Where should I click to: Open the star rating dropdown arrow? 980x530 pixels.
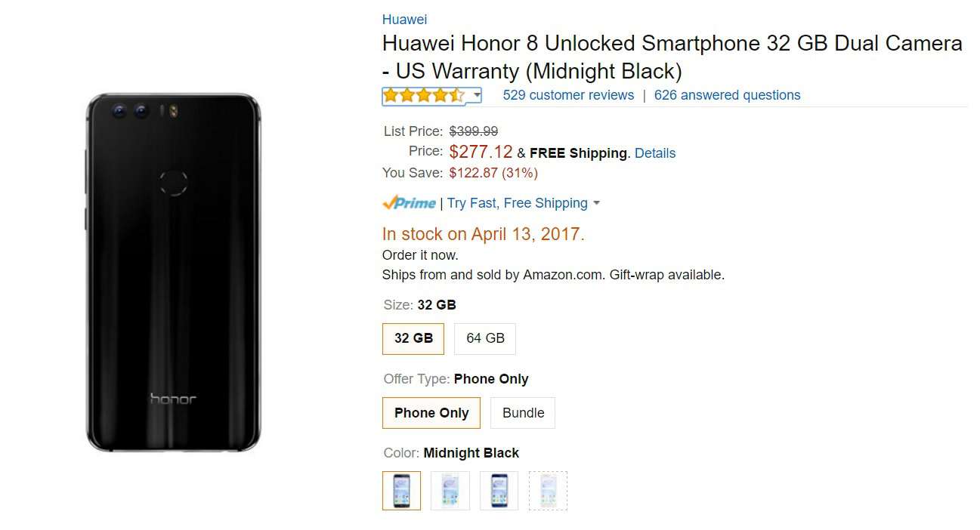[477, 95]
